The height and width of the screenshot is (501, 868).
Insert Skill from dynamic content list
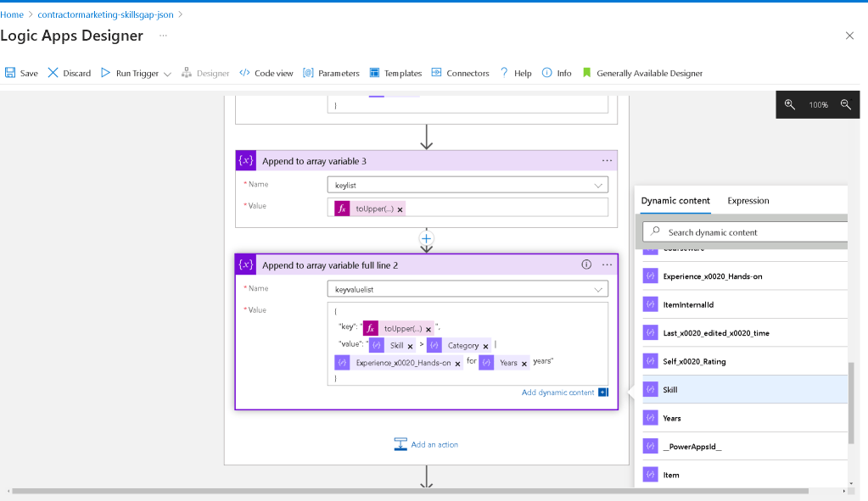pyautogui.click(x=745, y=389)
